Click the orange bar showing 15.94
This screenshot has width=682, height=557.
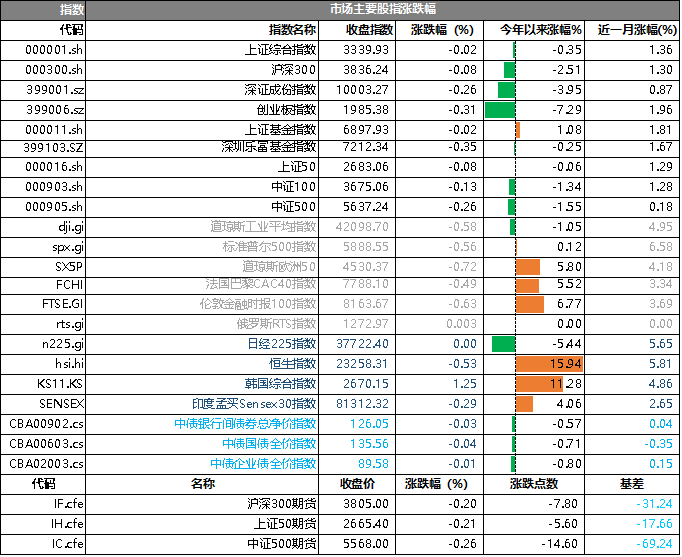(x=549, y=364)
